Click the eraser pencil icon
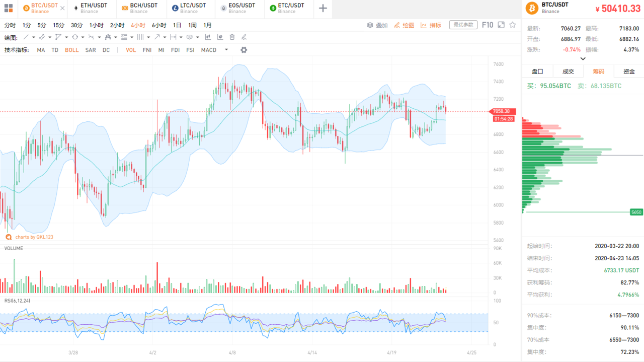This screenshot has width=644, height=362. coord(244,37)
